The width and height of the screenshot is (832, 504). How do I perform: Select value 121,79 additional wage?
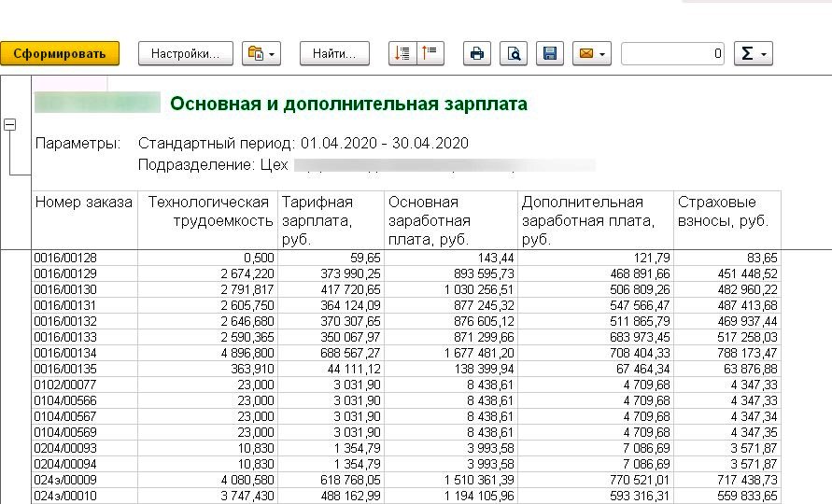click(x=596, y=258)
